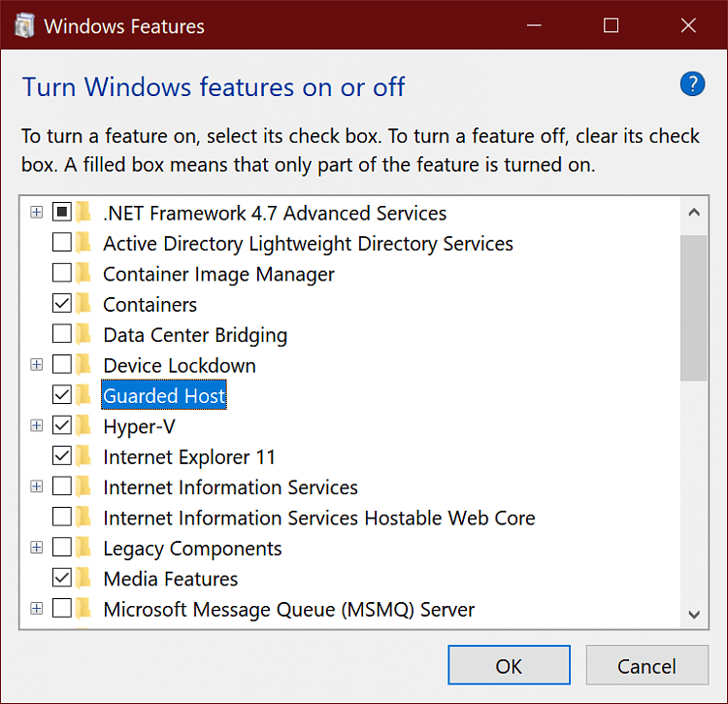Click the folder icon beside Data Center Bridging
The width and height of the screenshot is (728, 704).
[x=83, y=334]
